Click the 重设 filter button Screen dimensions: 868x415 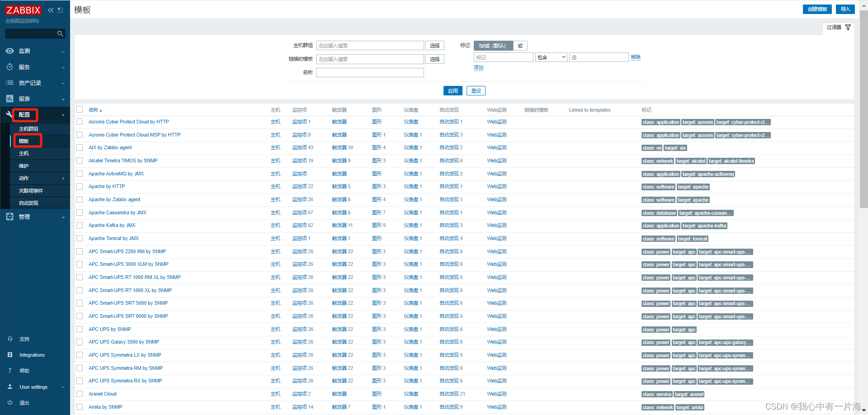tap(476, 91)
